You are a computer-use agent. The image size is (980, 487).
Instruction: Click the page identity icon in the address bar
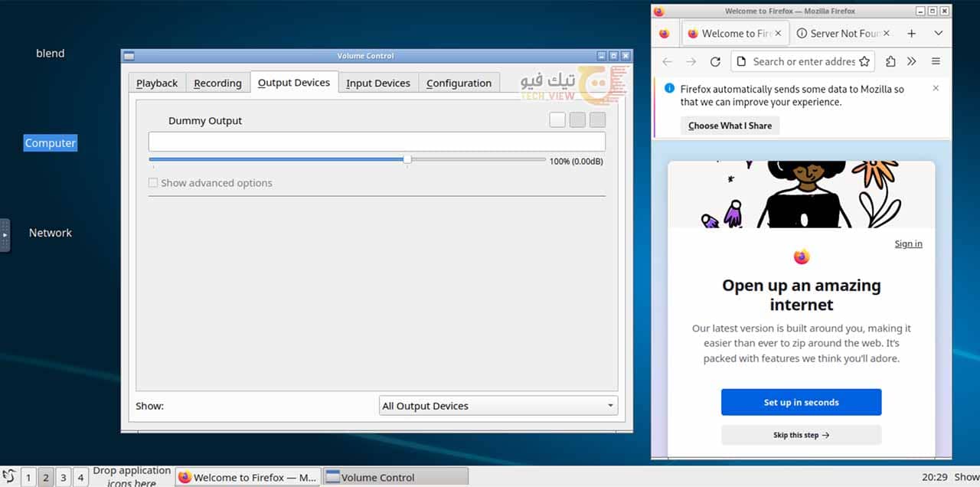(740, 61)
